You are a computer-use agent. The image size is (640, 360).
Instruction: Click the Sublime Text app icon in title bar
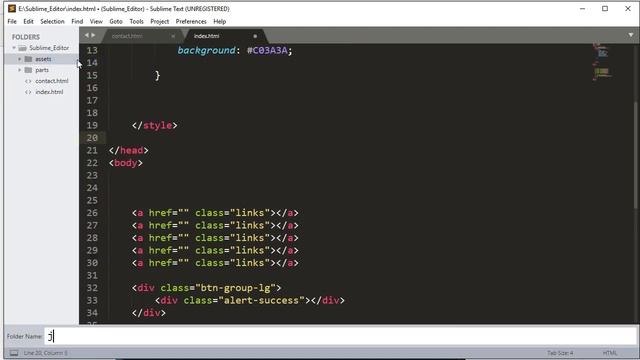[12, 8]
